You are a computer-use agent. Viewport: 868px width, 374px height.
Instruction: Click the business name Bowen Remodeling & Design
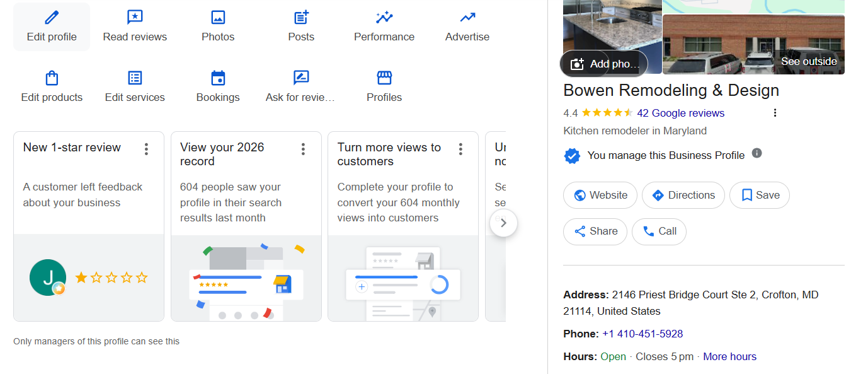click(x=671, y=90)
